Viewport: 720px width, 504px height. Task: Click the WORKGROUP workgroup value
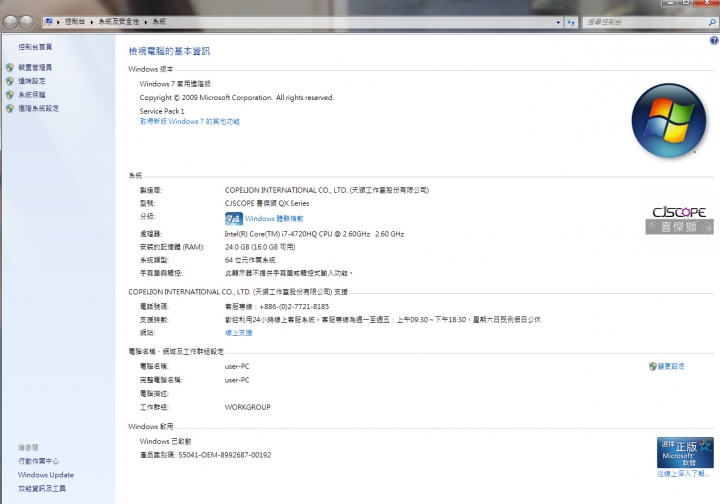[x=248, y=407]
